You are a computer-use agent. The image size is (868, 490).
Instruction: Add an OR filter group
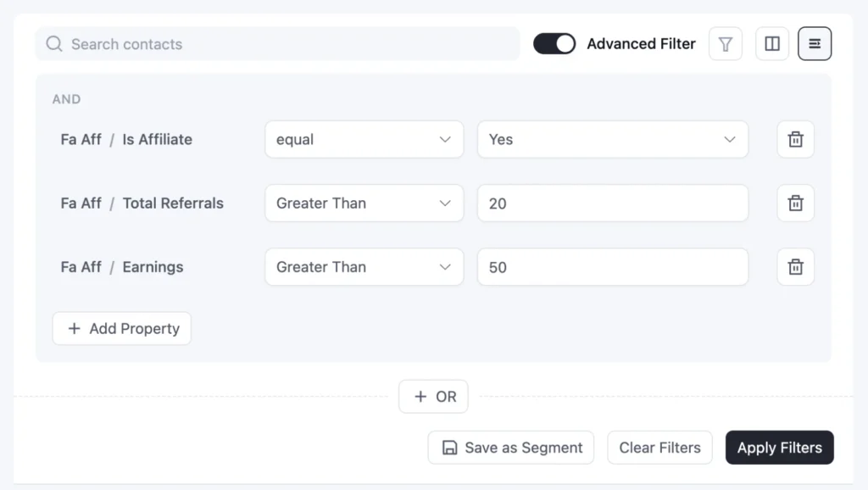[x=433, y=397]
